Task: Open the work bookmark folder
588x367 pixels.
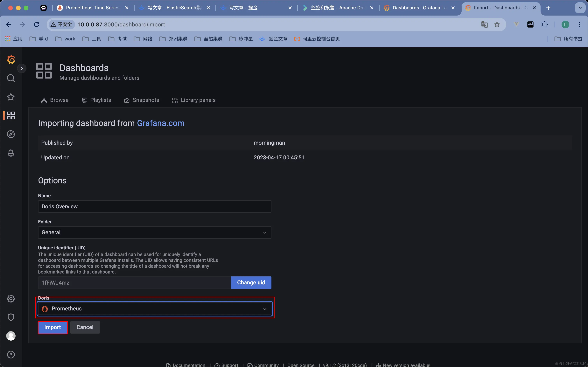Action: click(65, 39)
